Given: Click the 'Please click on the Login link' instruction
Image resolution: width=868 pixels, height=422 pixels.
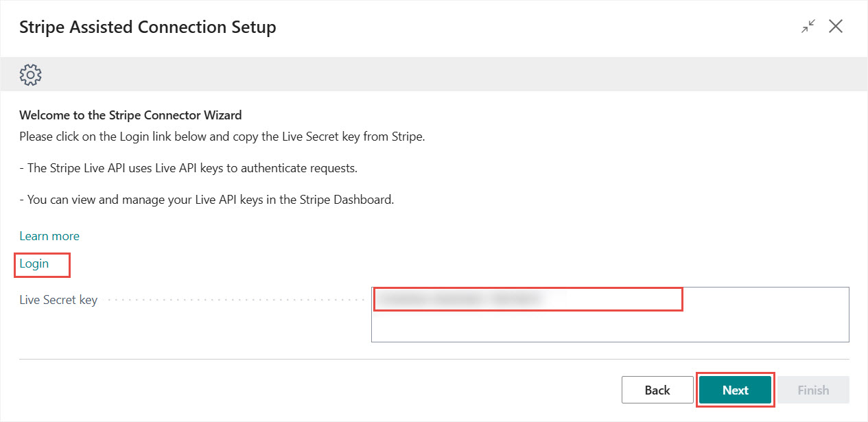Looking at the screenshot, I should click(x=222, y=137).
